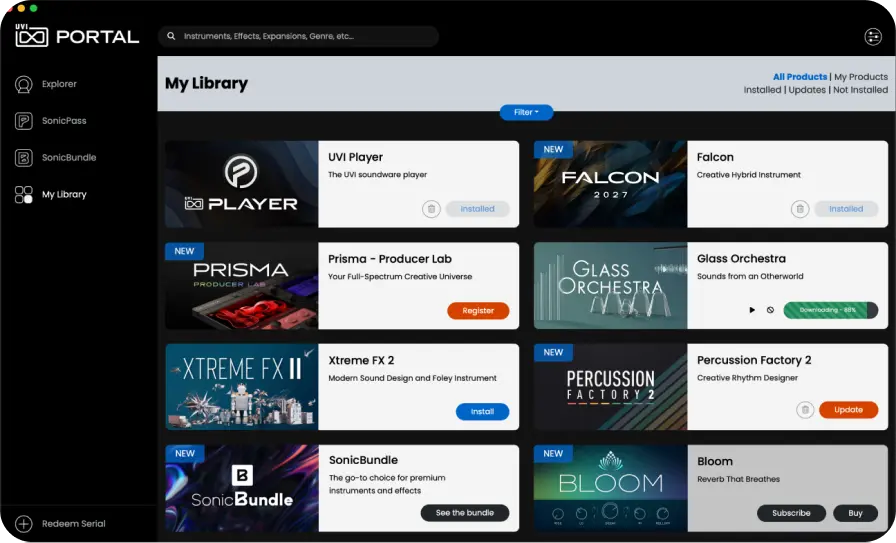Screen dimensions: 896x543
Task: Show available Updates
Action: [x=807, y=90]
